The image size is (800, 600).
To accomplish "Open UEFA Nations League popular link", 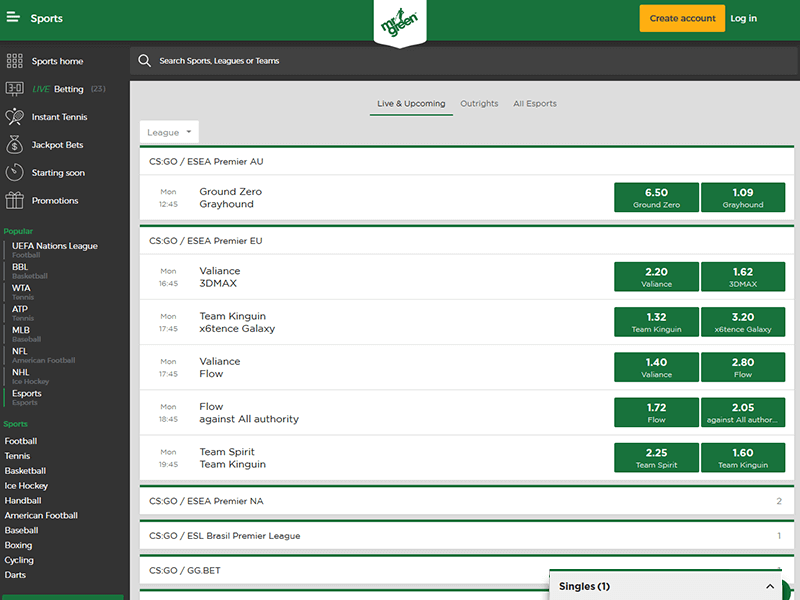I will [x=55, y=249].
